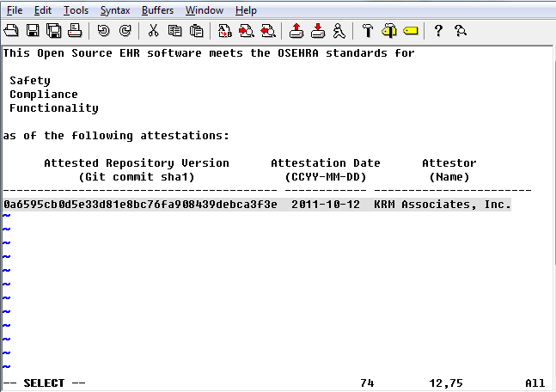Click the Load session icon
Screen dimensions: 556x392
[296, 31]
